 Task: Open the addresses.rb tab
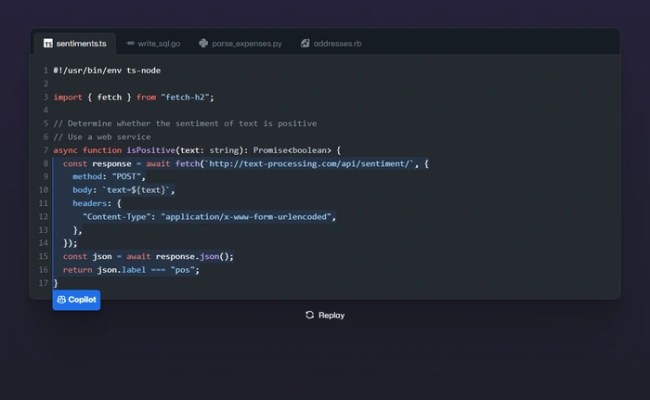point(331,44)
